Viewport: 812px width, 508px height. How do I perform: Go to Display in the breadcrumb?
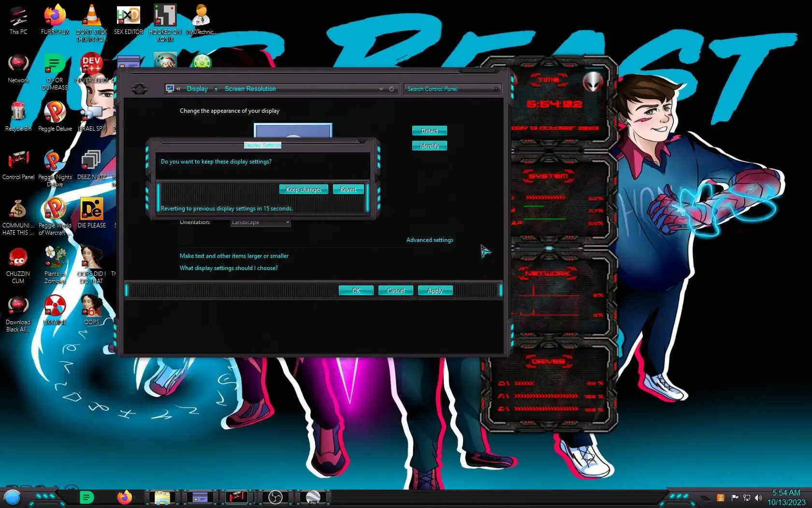click(197, 89)
